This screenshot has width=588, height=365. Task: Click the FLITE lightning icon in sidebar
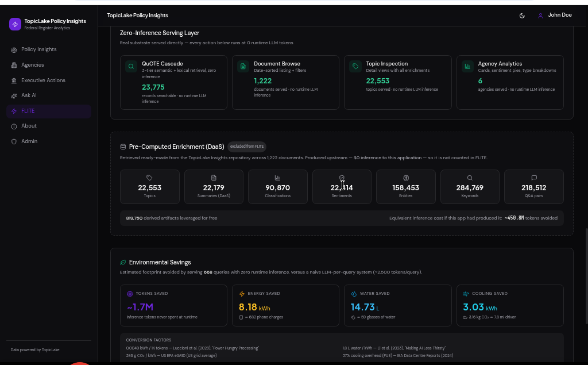click(14, 111)
